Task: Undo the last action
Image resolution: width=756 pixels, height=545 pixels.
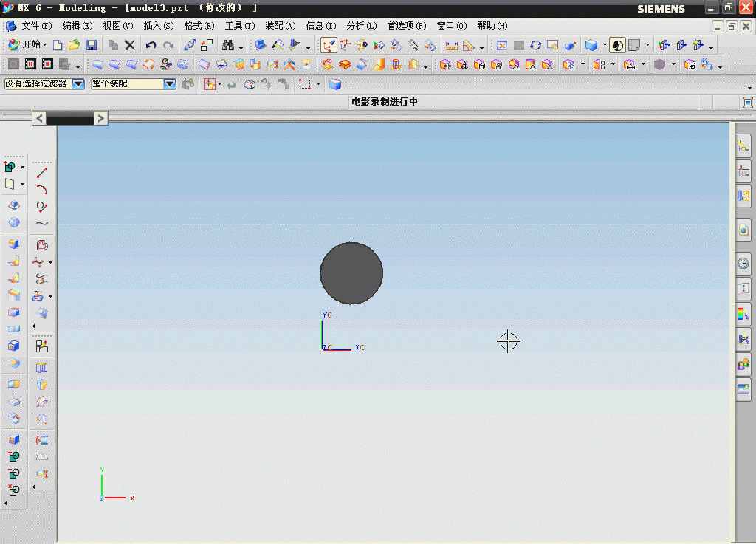Action: coord(151,45)
